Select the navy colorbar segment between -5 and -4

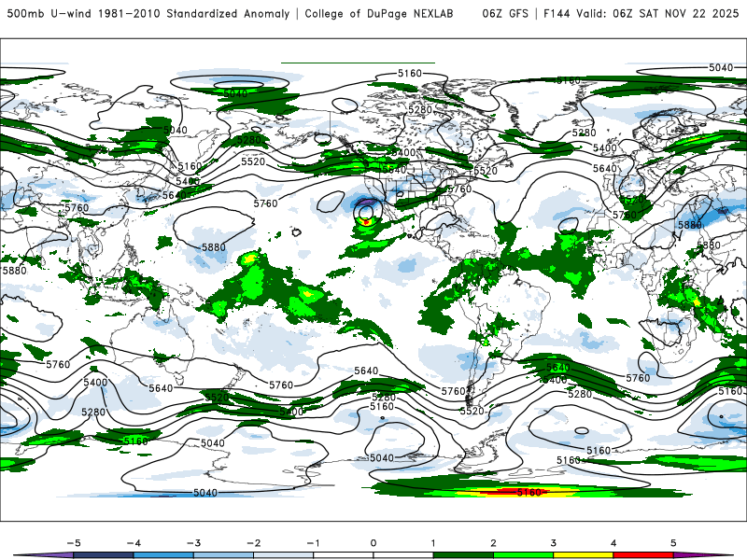tap(104, 555)
